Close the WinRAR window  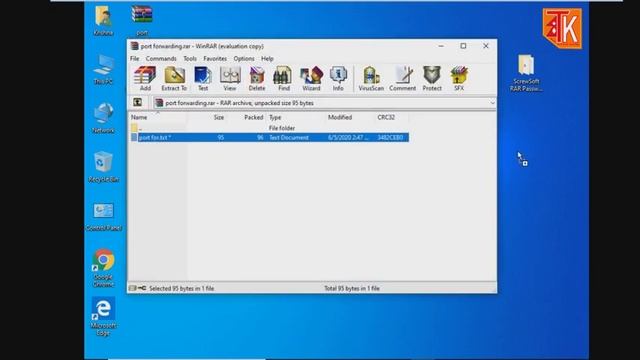point(486,46)
